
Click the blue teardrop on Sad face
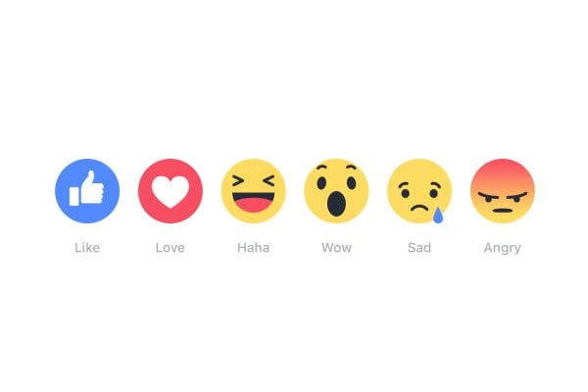[438, 216]
